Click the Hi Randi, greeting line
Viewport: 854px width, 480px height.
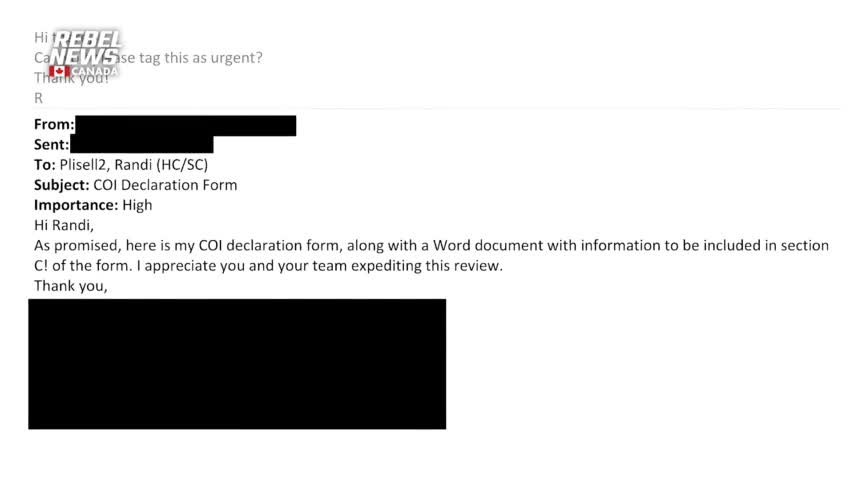(x=64, y=225)
